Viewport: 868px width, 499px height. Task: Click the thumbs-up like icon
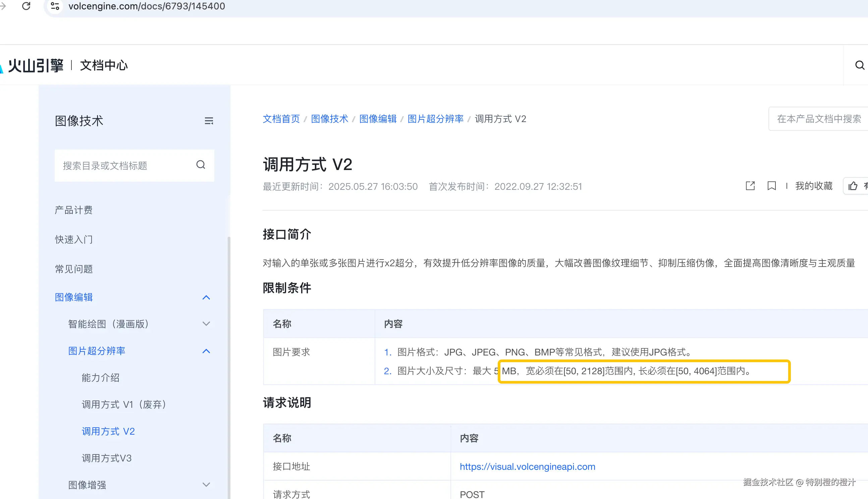point(853,186)
